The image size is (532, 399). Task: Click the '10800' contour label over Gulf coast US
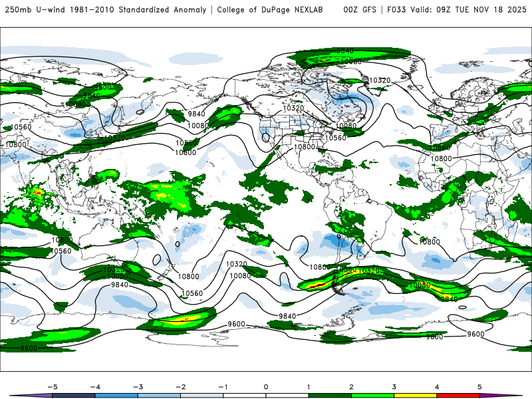[x=305, y=147]
